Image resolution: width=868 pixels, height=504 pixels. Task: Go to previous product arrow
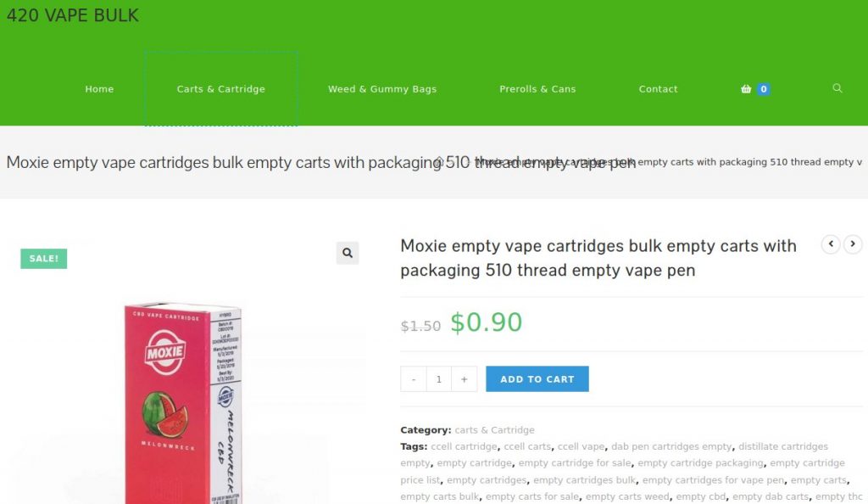[x=831, y=244]
